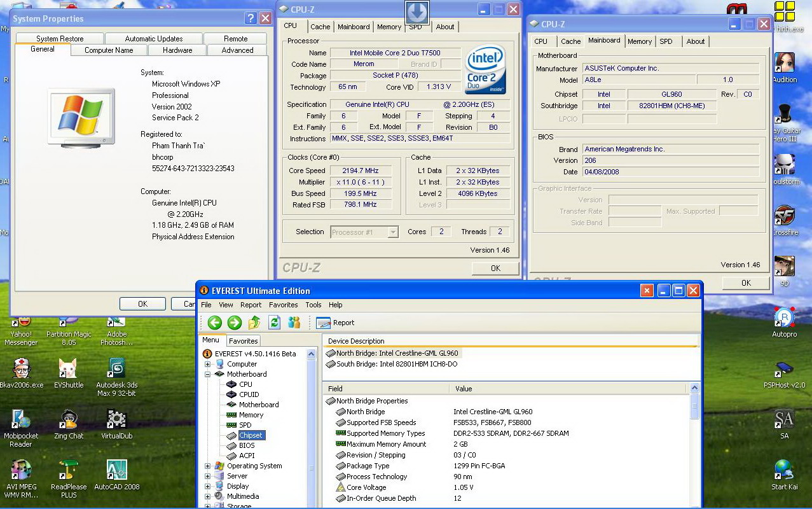
Task: Click the System Properties help question button
Action: (x=251, y=18)
